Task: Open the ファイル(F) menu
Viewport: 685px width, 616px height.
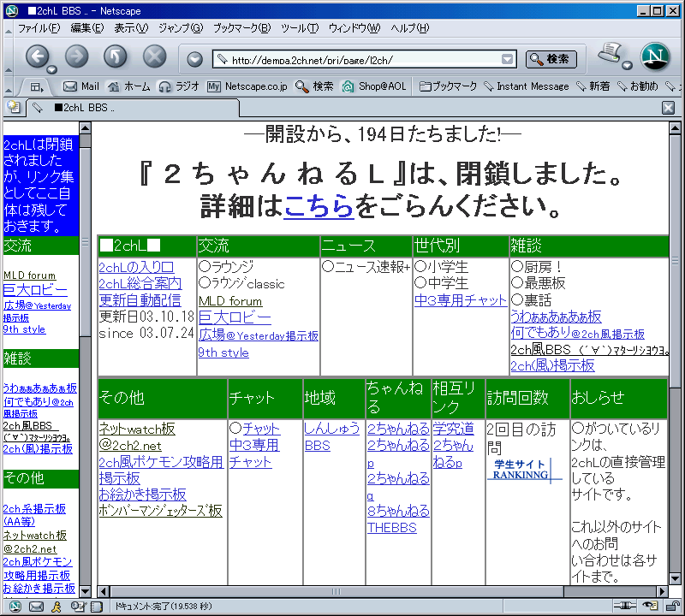Action: [x=39, y=28]
